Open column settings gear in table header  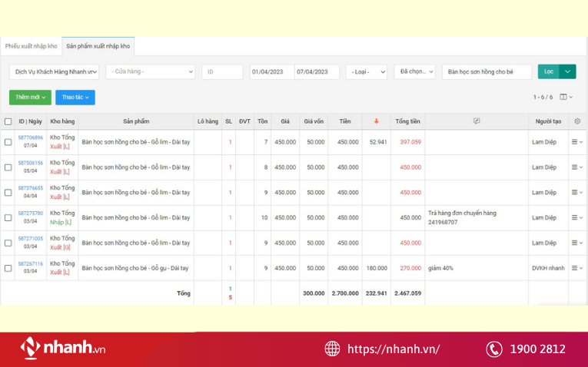[577, 121]
